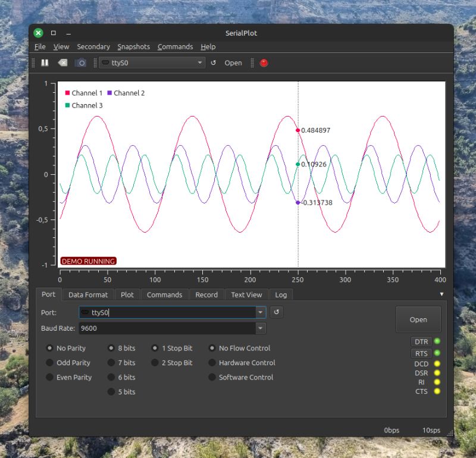Pause the data plotting

click(x=45, y=62)
